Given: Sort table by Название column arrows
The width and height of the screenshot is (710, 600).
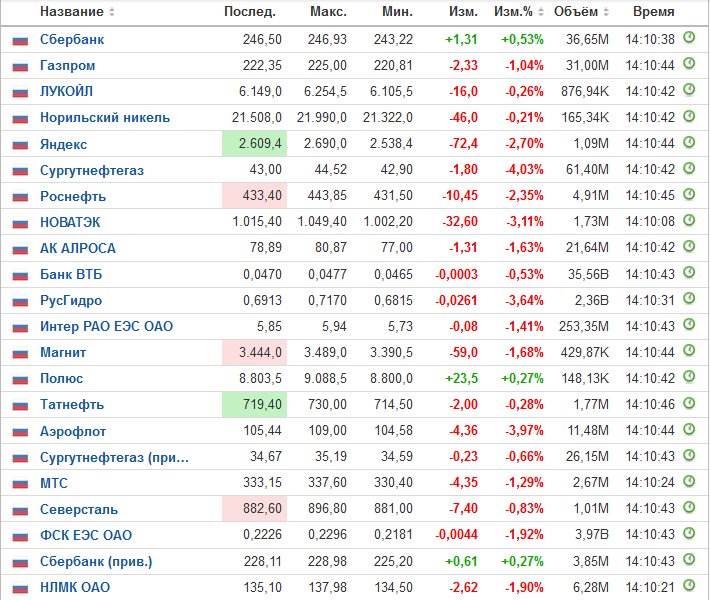Looking at the screenshot, I should (x=112, y=12).
